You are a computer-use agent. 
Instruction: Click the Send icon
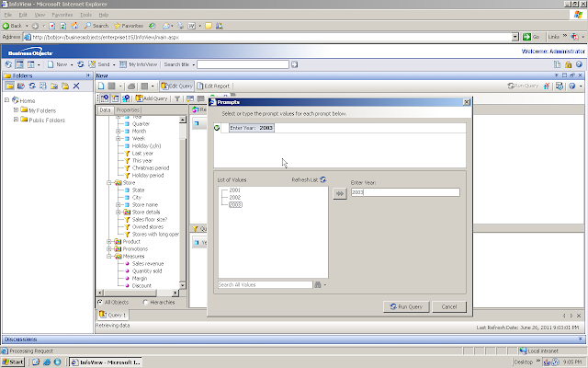92,64
